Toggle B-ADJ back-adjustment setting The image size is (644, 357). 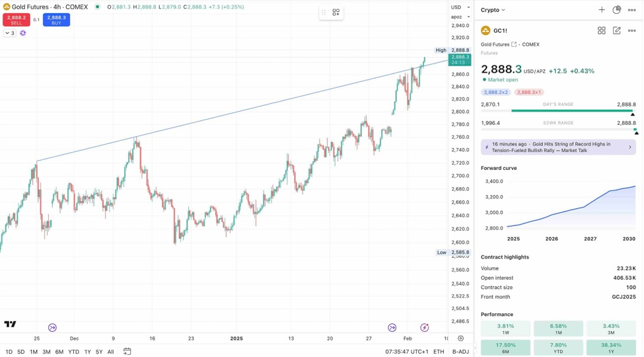pos(460,352)
